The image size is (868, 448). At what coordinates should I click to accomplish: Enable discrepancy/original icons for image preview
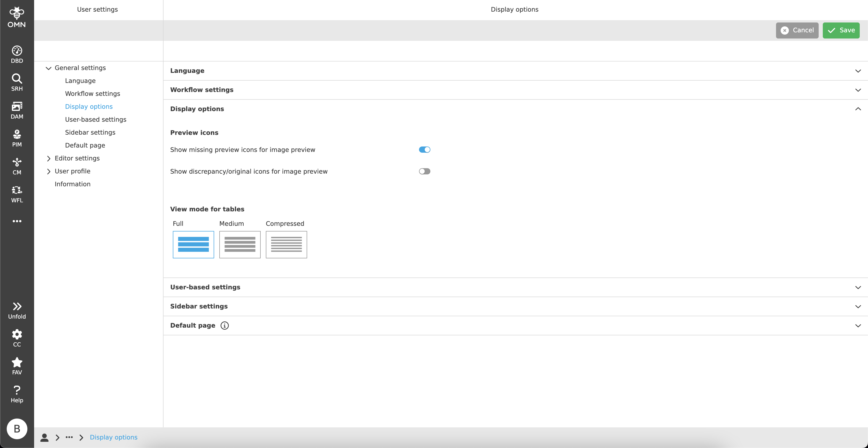(424, 171)
